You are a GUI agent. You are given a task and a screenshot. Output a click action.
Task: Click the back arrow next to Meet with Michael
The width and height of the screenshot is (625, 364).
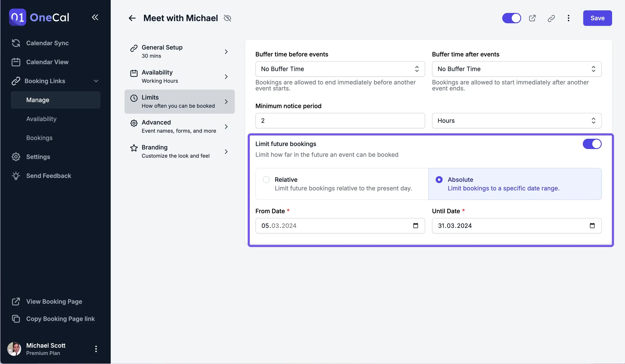click(132, 18)
